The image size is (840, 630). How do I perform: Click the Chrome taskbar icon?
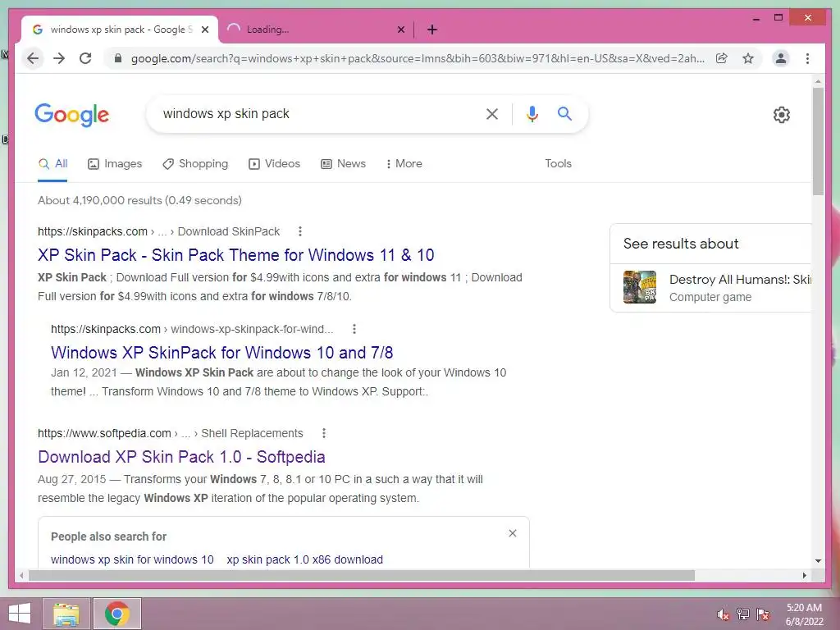(117, 614)
